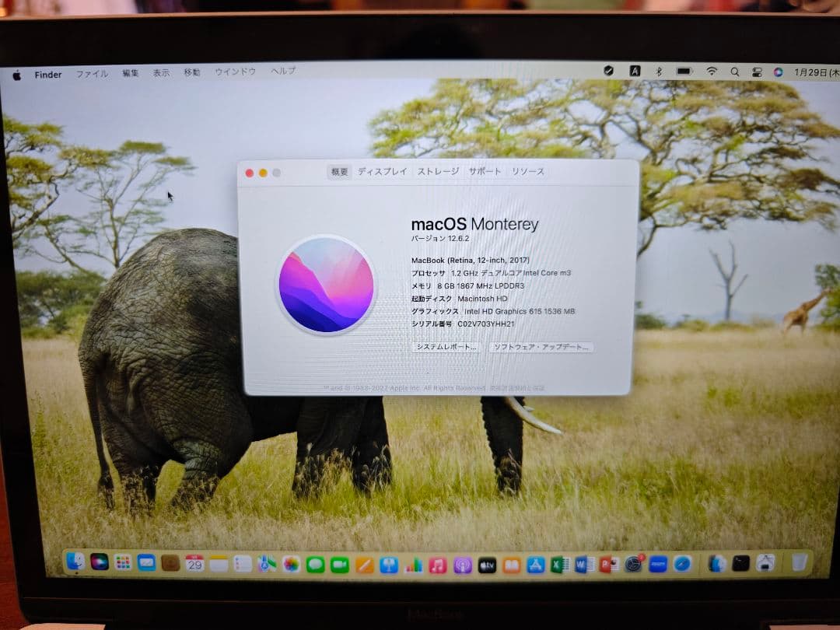Open the Mail app in the Dock

click(145, 562)
